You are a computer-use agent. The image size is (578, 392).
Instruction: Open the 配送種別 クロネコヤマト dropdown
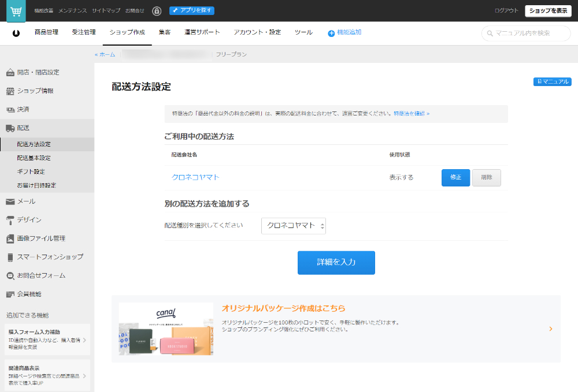click(294, 226)
